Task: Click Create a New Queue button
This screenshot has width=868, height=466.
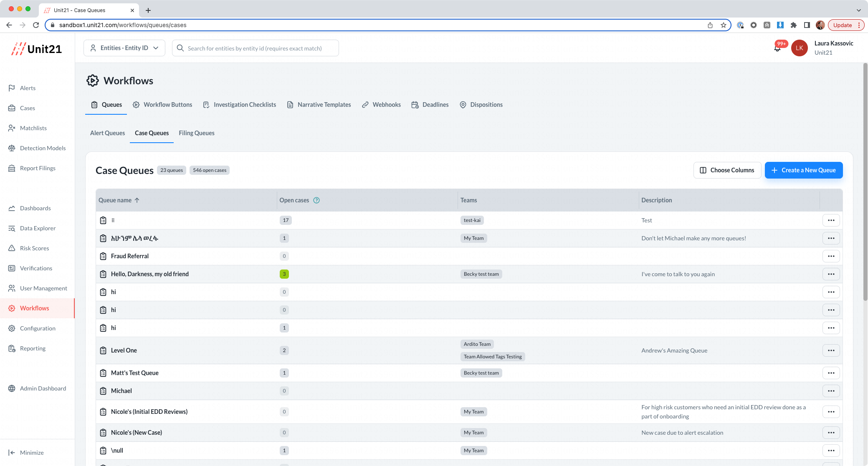Action: point(803,170)
